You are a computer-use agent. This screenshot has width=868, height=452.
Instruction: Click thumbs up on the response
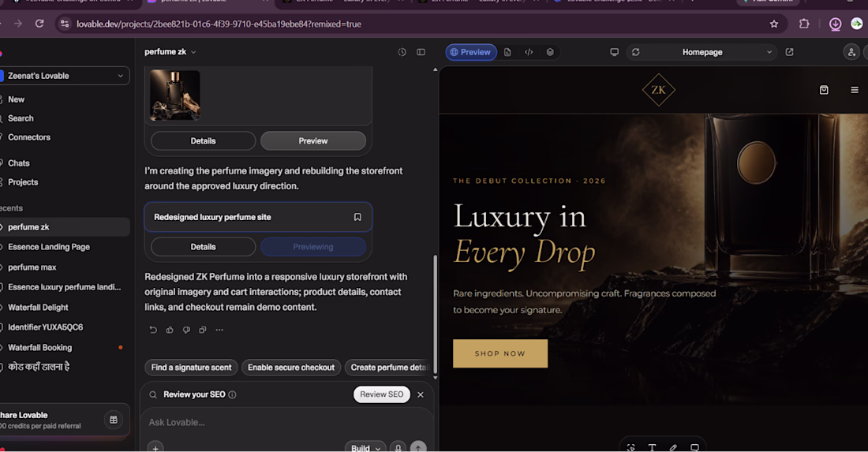click(170, 330)
